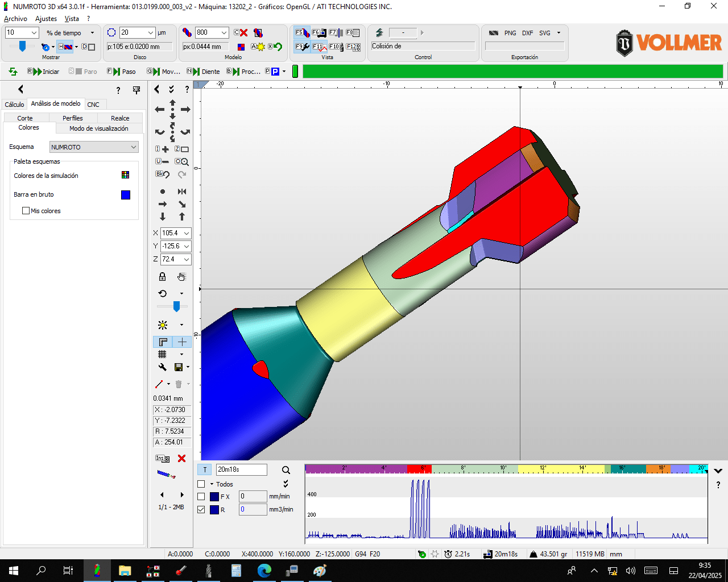The width and height of the screenshot is (728, 582).
Task: Click the magnifier icon beside time field
Action: tap(286, 470)
